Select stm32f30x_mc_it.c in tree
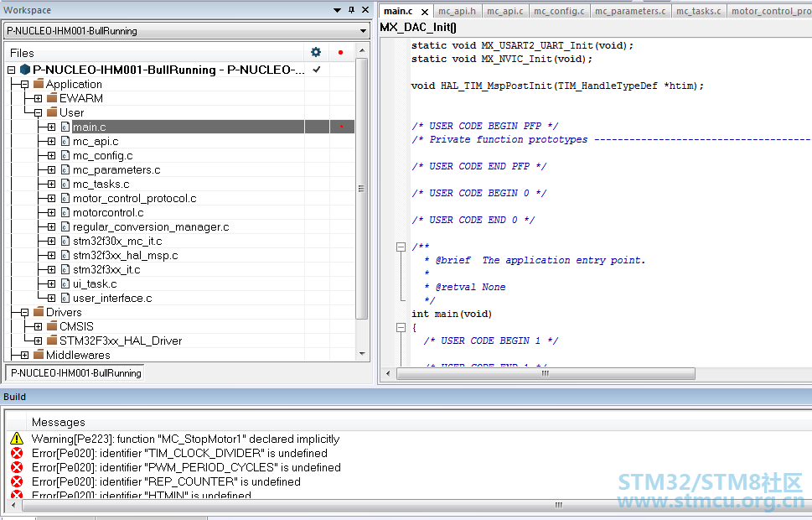Image resolution: width=812 pixels, height=520 pixels. pyautogui.click(x=117, y=241)
